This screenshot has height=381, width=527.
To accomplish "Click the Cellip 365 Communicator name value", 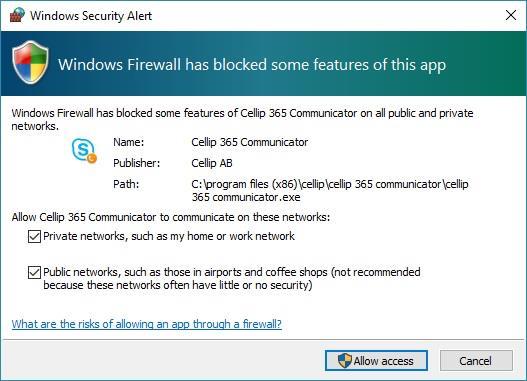I will (x=249, y=142).
